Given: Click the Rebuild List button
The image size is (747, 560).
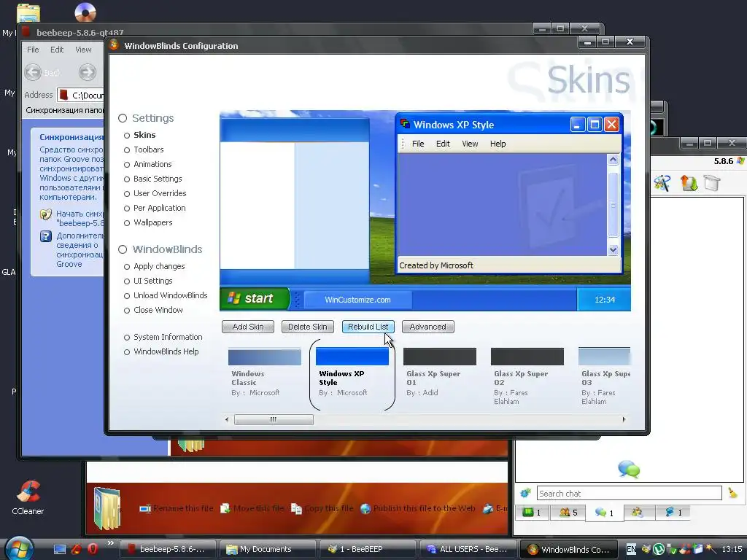Looking at the screenshot, I should coord(368,327).
